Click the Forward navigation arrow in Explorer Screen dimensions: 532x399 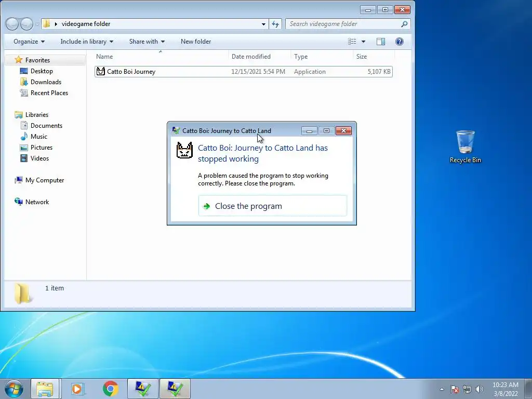click(x=26, y=24)
